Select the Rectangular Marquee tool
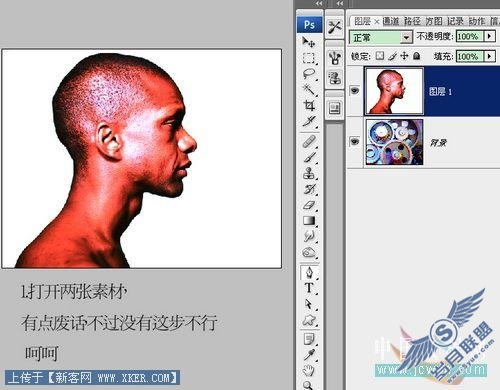The image size is (500, 390). click(309, 58)
